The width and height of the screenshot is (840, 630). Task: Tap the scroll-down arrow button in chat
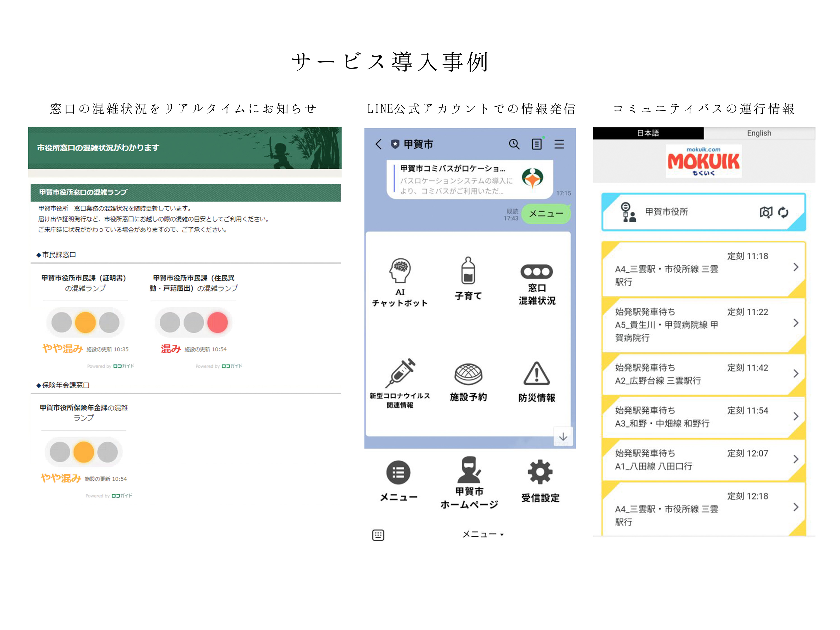click(x=563, y=436)
